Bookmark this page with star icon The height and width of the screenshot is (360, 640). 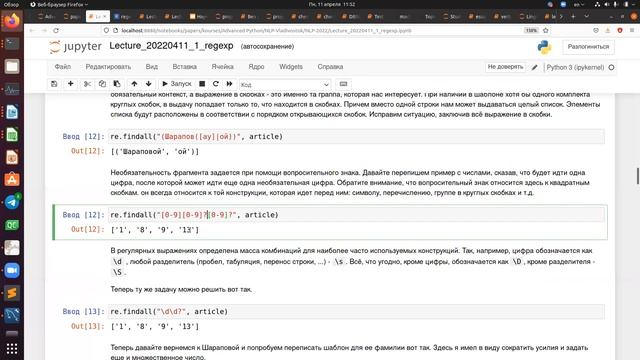546,31
